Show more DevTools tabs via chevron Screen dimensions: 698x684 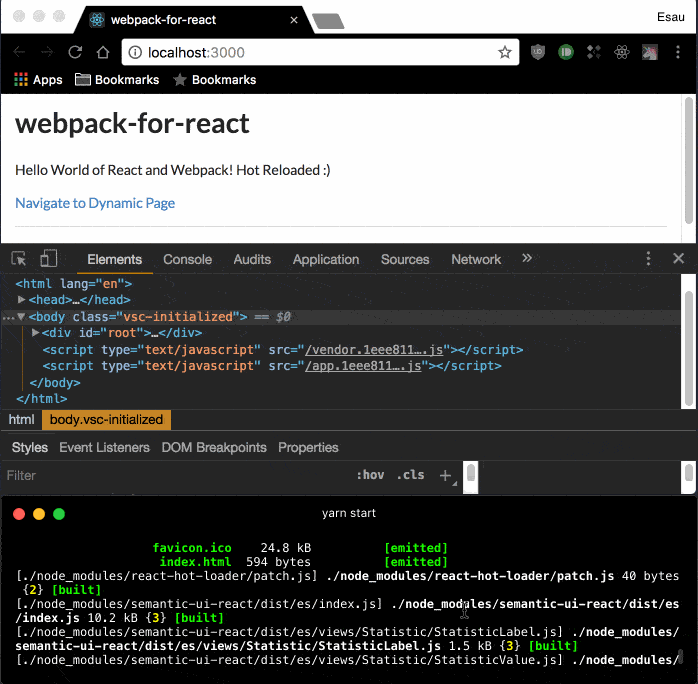tap(527, 259)
